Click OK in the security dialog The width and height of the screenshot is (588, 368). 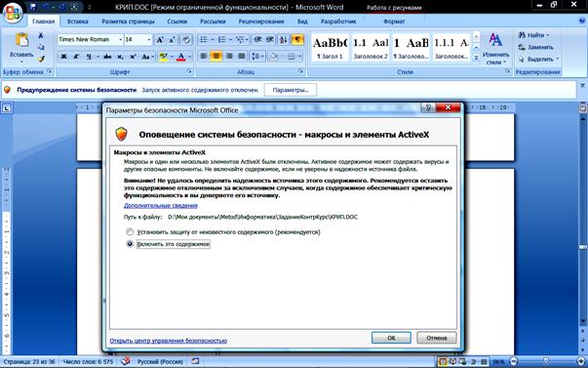pyautogui.click(x=391, y=338)
